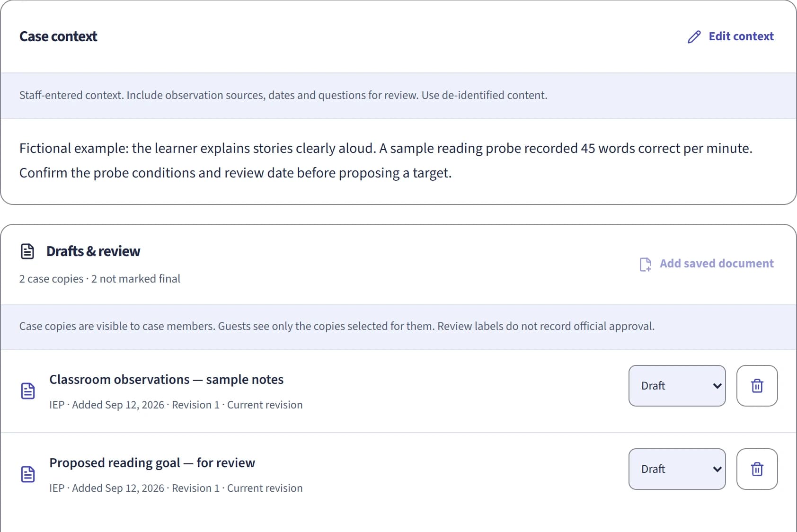
Task: Delete Proposed reading goal copy with trash icon
Action: click(x=757, y=469)
